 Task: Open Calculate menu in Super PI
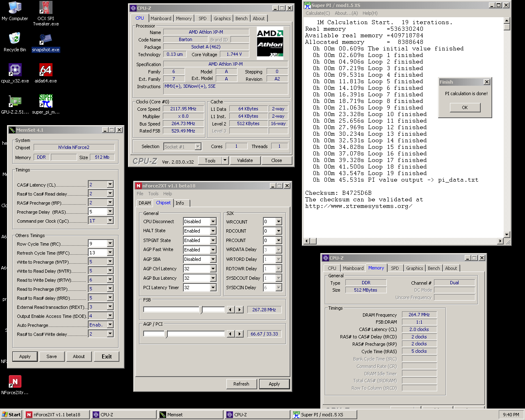pos(317,13)
